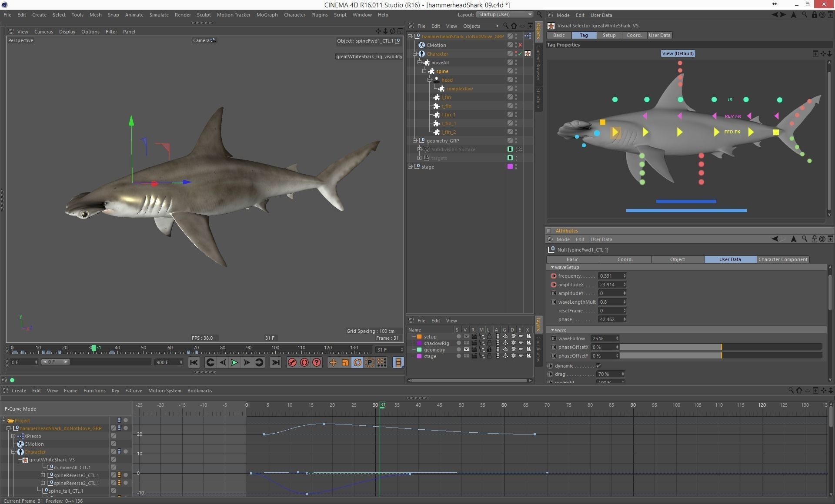Image resolution: width=835 pixels, height=504 pixels.
Task: Click the greatWhiteShark_rig_visibility HUD label
Action: (369, 56)
